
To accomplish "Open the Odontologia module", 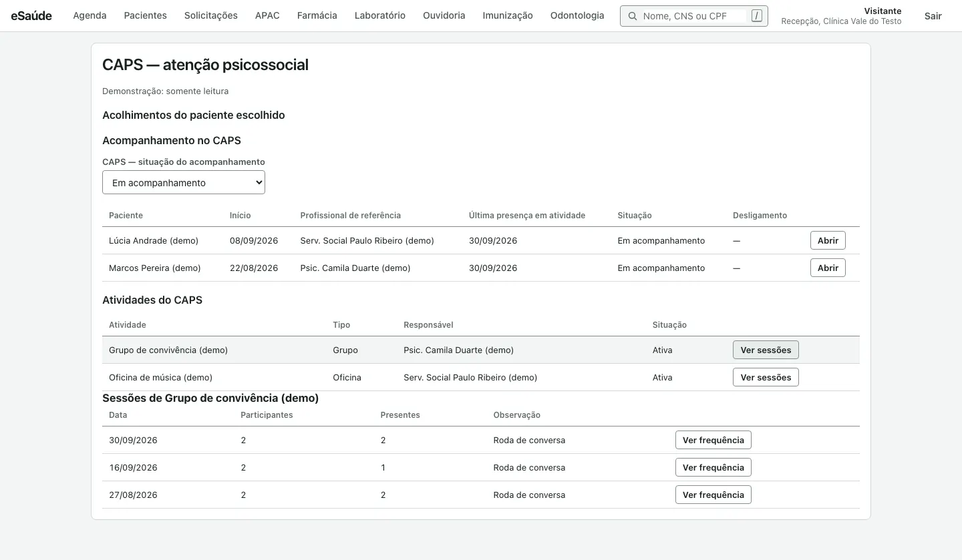I will click(x=577, y=15).
